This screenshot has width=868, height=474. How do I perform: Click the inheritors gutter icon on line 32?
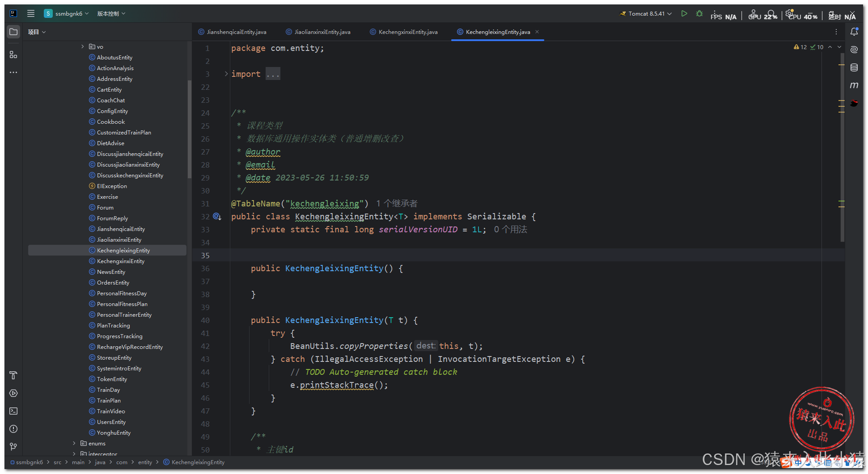coord(217,217)
